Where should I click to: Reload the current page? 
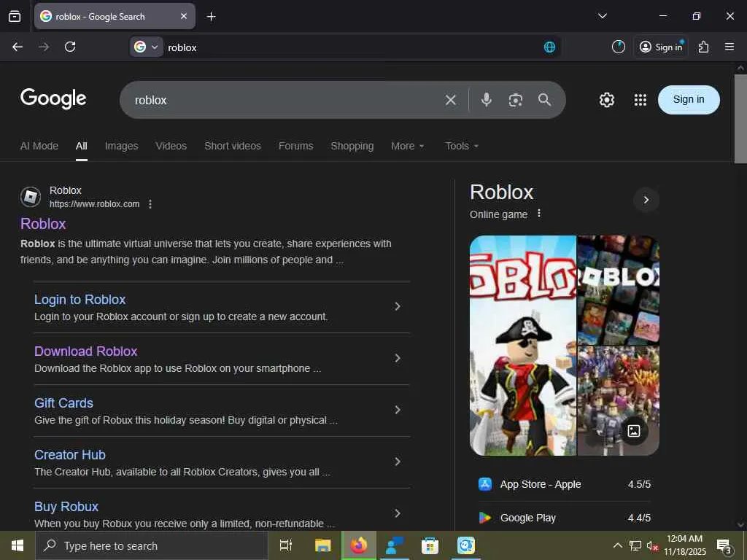tap(70, 47)
